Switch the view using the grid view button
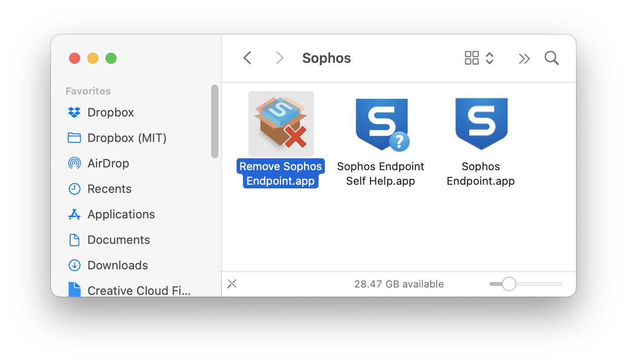Screen dimensions: 627x364 472,58
